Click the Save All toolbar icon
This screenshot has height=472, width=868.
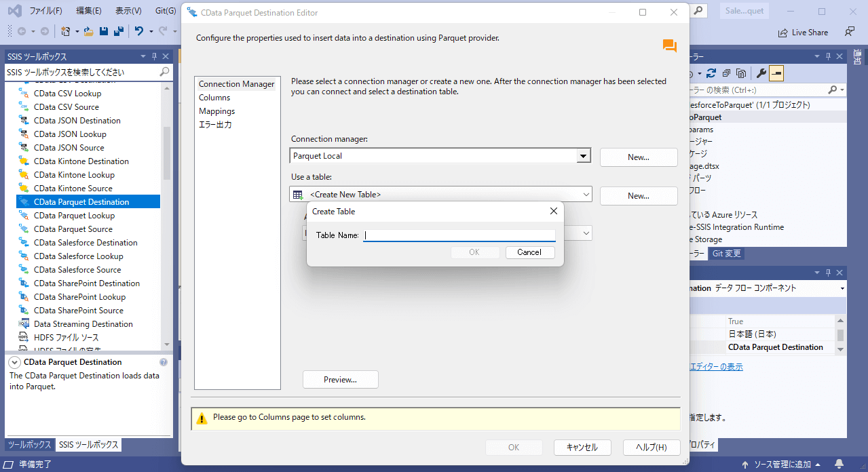click(118, 31)
